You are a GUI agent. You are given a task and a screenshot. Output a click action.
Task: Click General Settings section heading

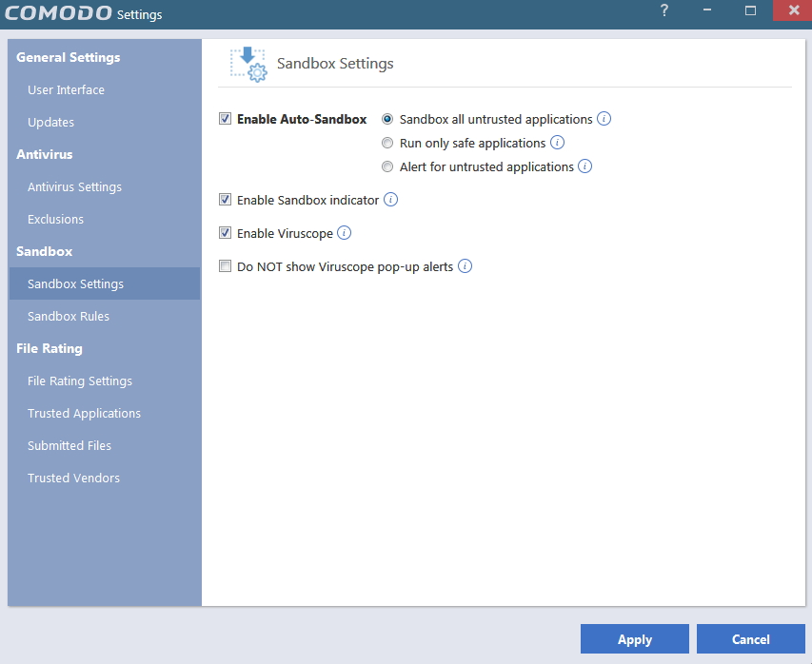68,57
